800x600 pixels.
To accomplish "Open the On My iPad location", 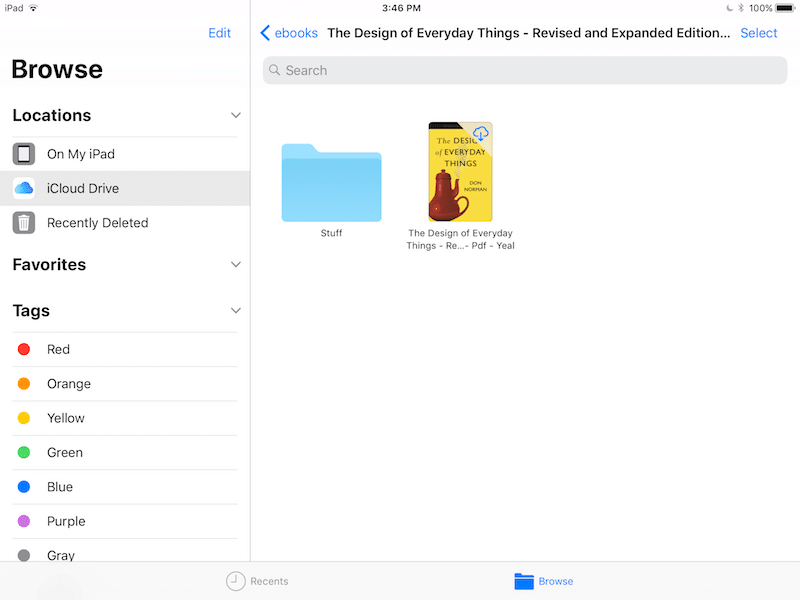I will click(125, 154).
